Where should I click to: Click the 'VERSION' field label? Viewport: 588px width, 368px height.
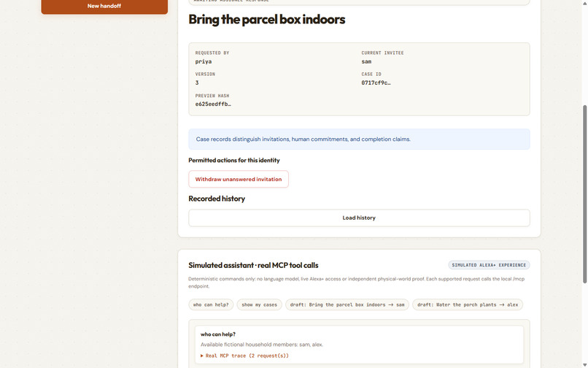coord(205,74)
